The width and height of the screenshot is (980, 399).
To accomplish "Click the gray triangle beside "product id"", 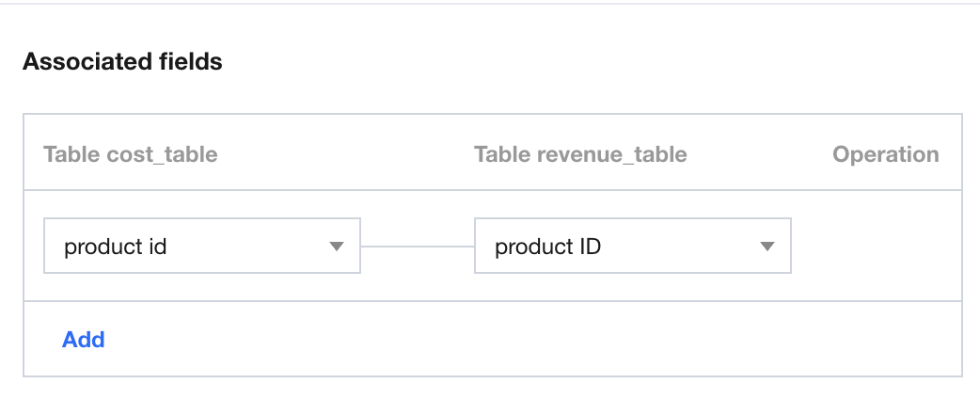I will (337, 247).
